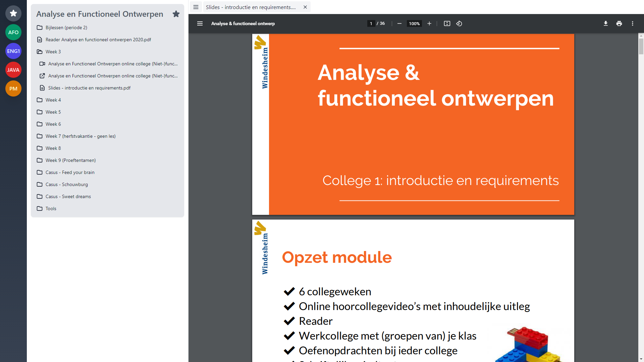Select the Slides - introductie en requirements tab

pyautogui.click(x=251, y=7)
